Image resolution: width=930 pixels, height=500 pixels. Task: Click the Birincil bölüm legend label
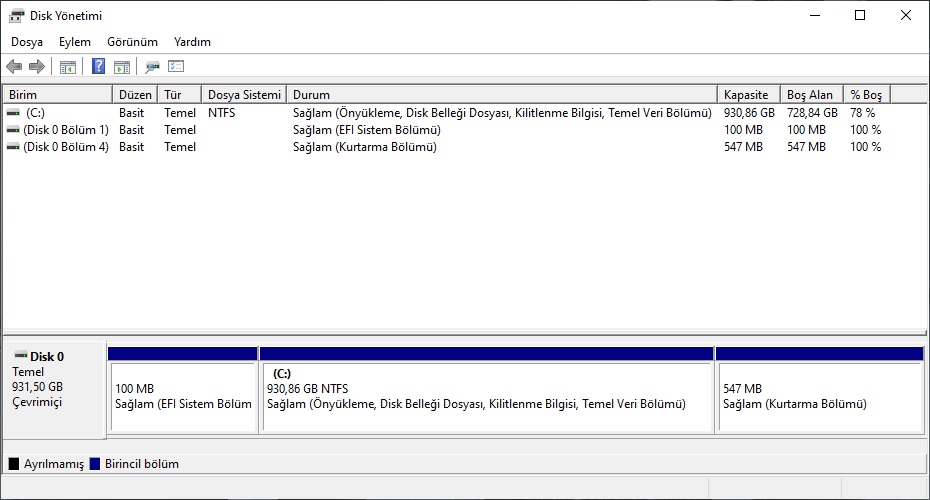[142, 464]
